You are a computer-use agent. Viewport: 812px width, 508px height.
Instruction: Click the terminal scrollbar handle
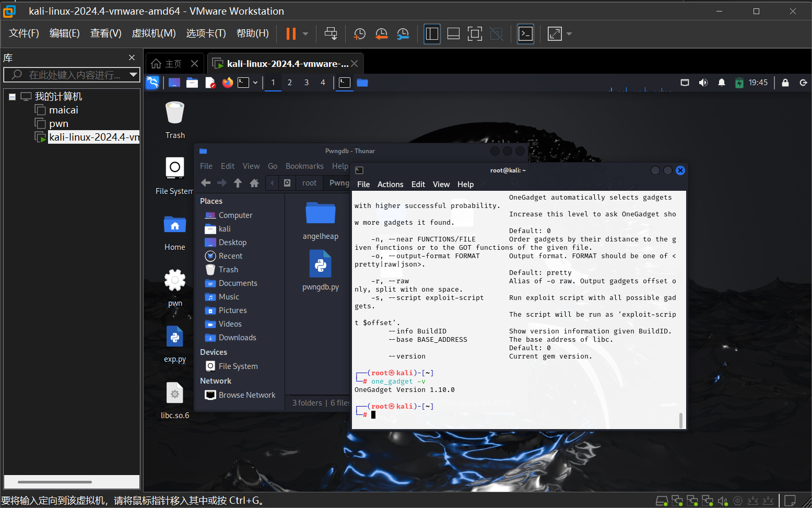tap(681, 420)
